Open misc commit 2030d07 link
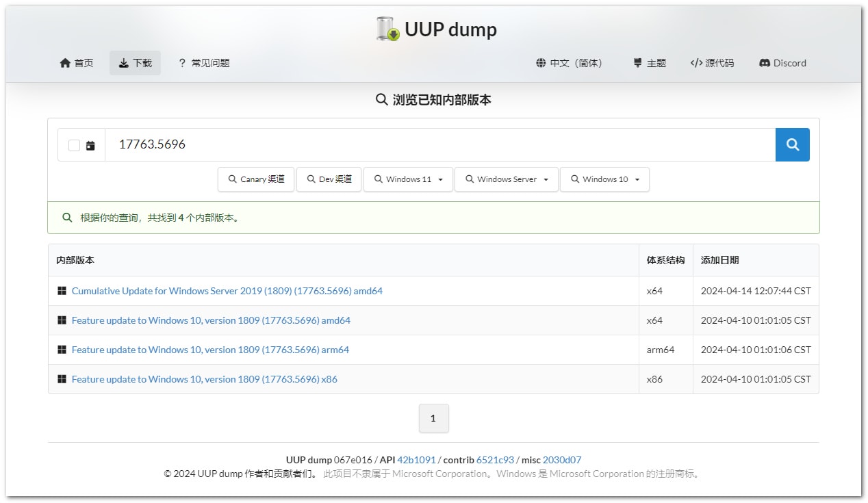The width and height of the screenshot is (868, 503). (562, 460)
